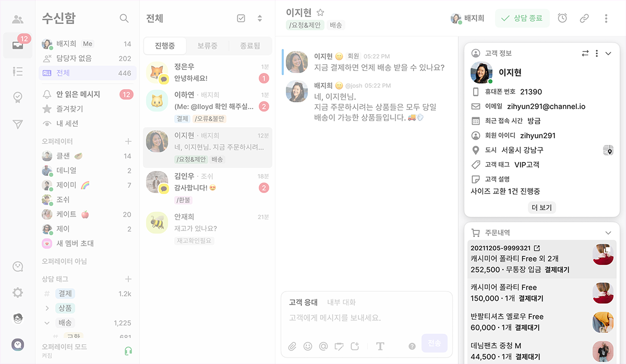Toggle text formatting T icon in composer
This screenshot has width=626, height=364.
click(x=380, y=346)
